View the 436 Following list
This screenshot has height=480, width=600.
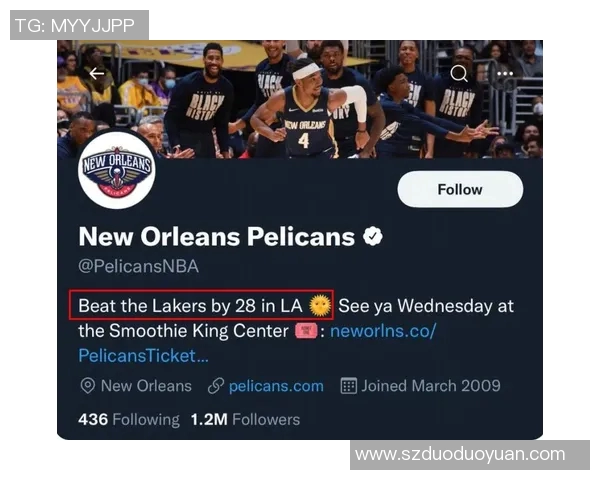pyautogui.click(x=128, y=419)
